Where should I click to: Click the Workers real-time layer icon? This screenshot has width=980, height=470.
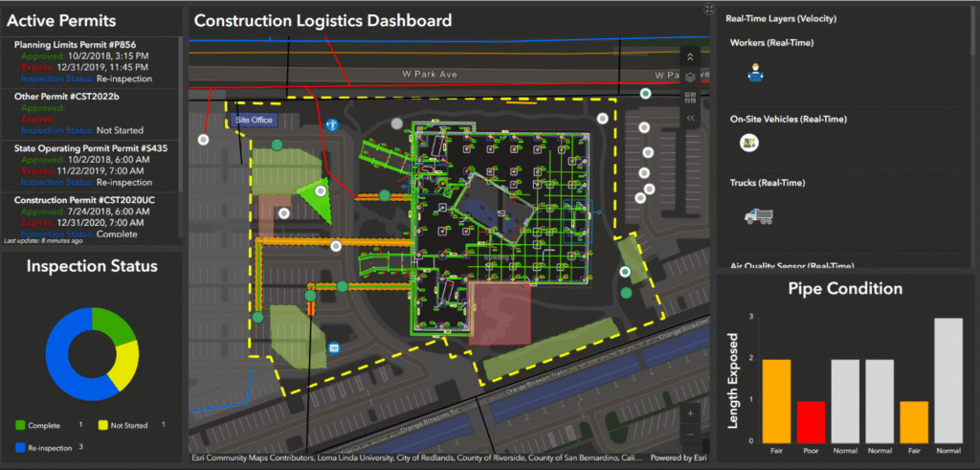756,70
